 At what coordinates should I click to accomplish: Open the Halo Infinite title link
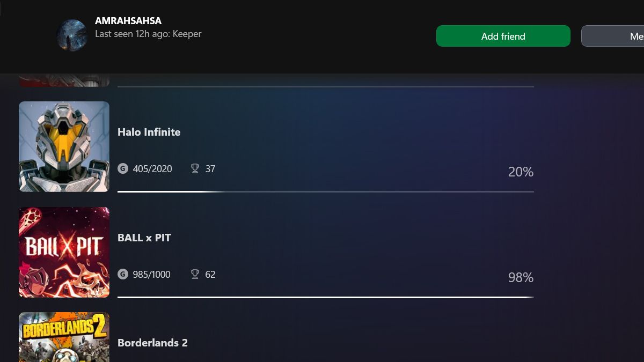pyautogui.click(x=149, y=132)
